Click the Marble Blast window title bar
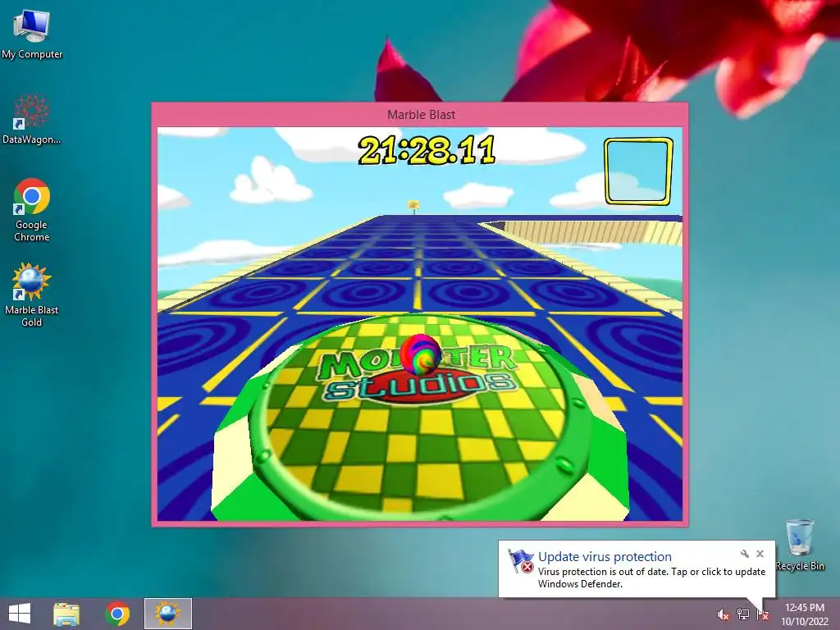Viewport: 840px width, 630px height. [421, 115]
